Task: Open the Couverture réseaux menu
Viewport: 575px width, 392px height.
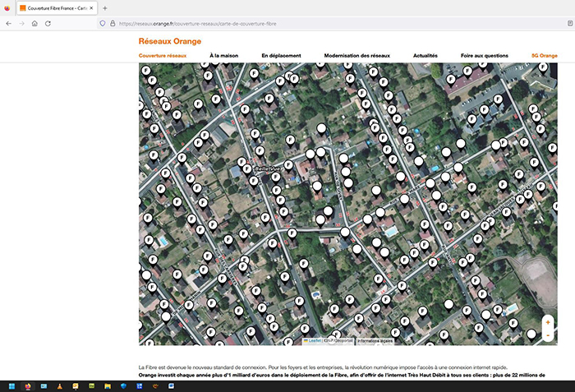Action: (x=163, y=56)
